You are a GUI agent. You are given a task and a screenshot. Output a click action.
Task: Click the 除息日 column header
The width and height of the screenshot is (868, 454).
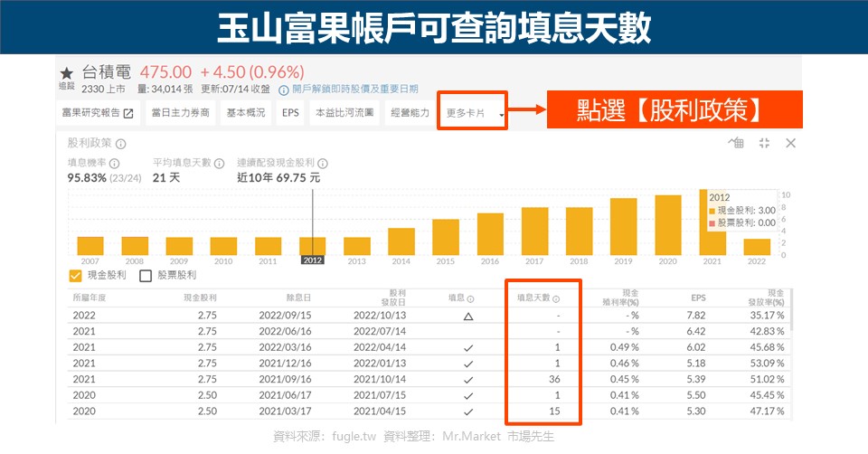pos(299,298)
